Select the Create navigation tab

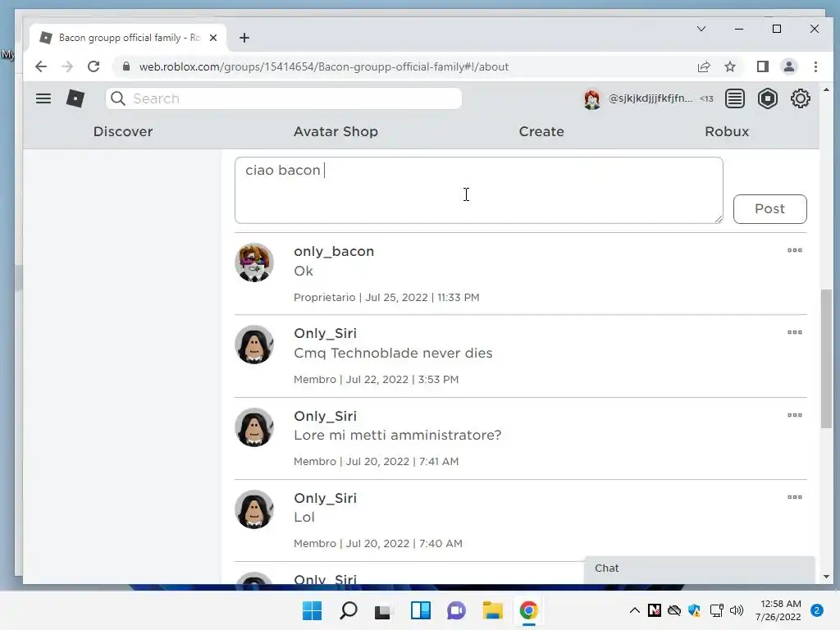tap(541, 132)
